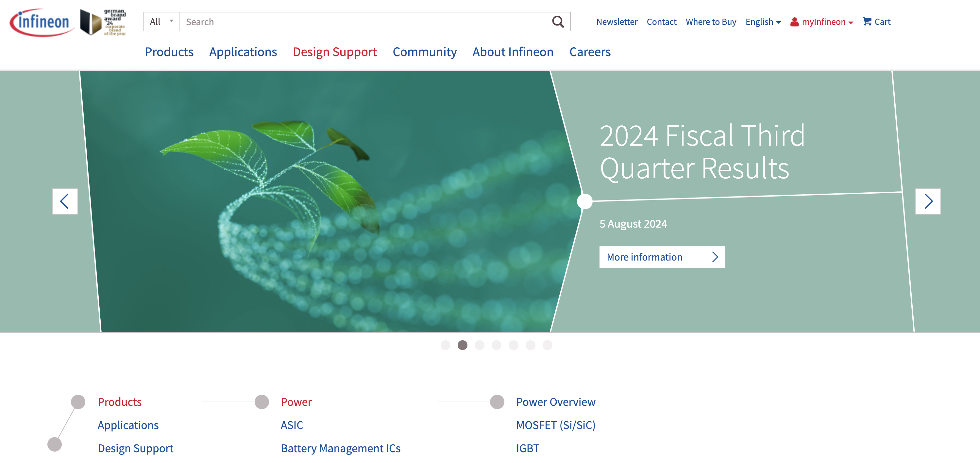Open the Careers menu

(590, 52)
